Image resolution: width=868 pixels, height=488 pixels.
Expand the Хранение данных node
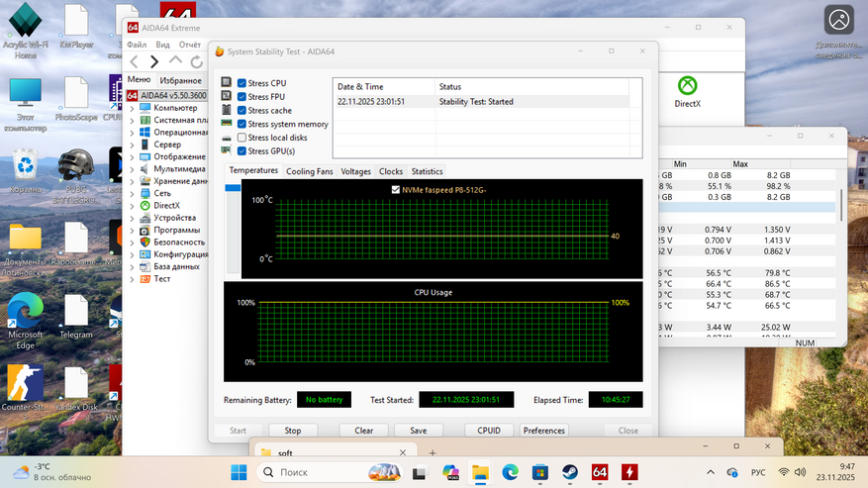coord(132,181)
